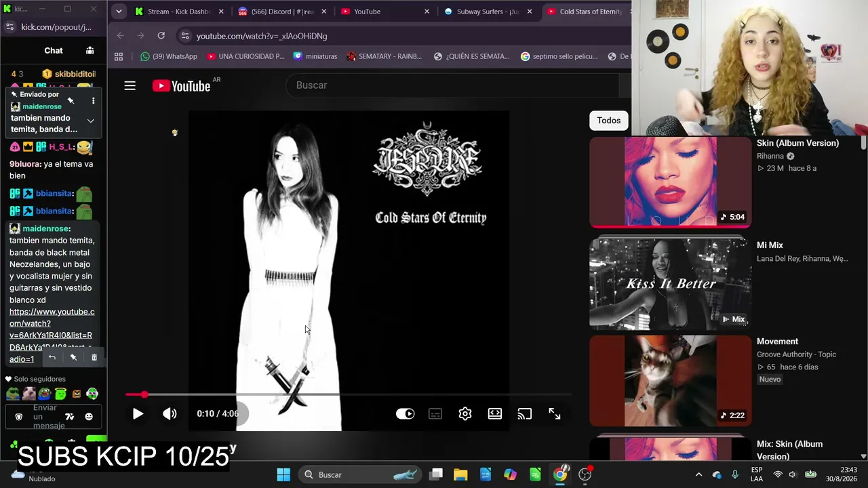Image resolution: width=868 pixels, height=488 pixels.
Task: Open the Kick chat emoji picker
Action: [x=89, y=417]
